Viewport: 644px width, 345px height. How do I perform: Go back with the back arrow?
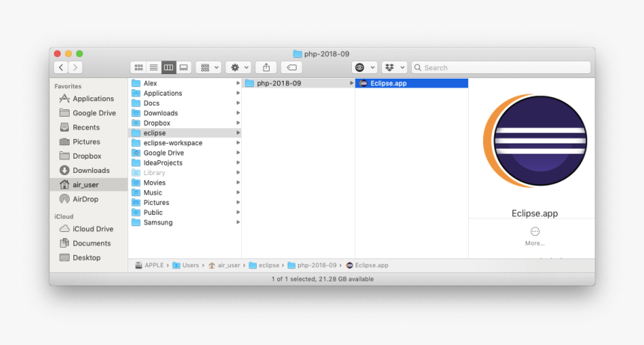pyautogui.click(x=61, y=67)
